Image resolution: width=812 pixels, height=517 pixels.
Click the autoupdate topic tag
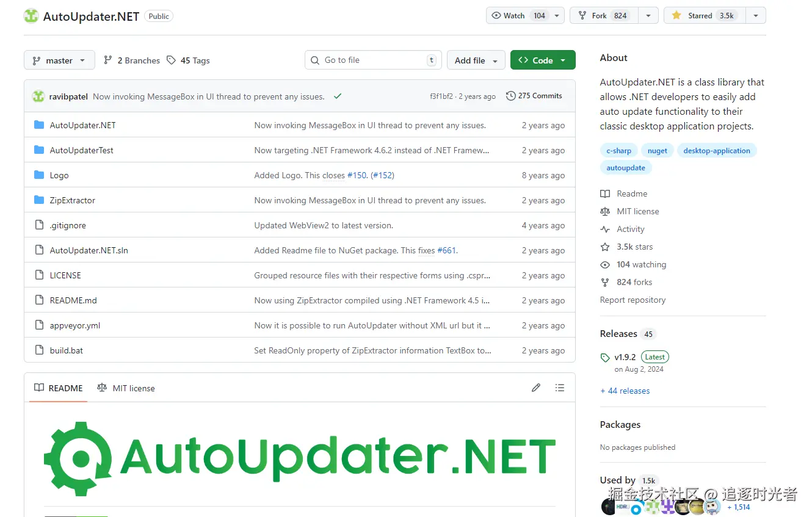point(626,167)
